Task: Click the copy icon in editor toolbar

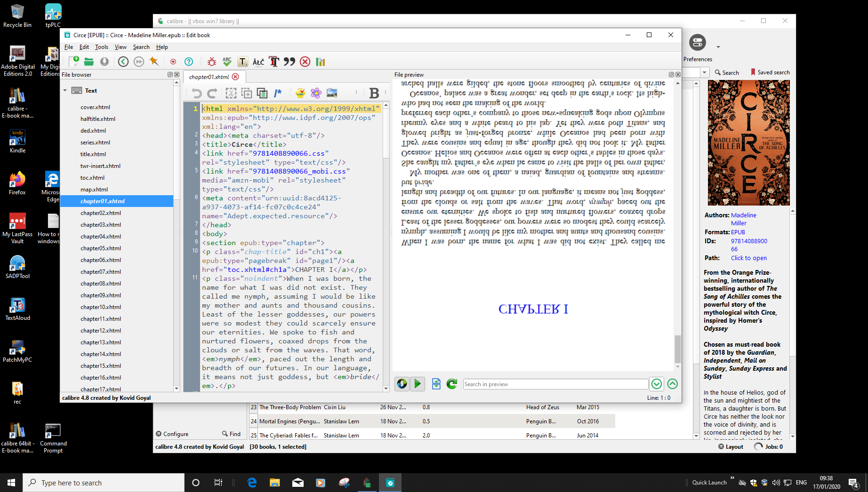Action: 247,93
